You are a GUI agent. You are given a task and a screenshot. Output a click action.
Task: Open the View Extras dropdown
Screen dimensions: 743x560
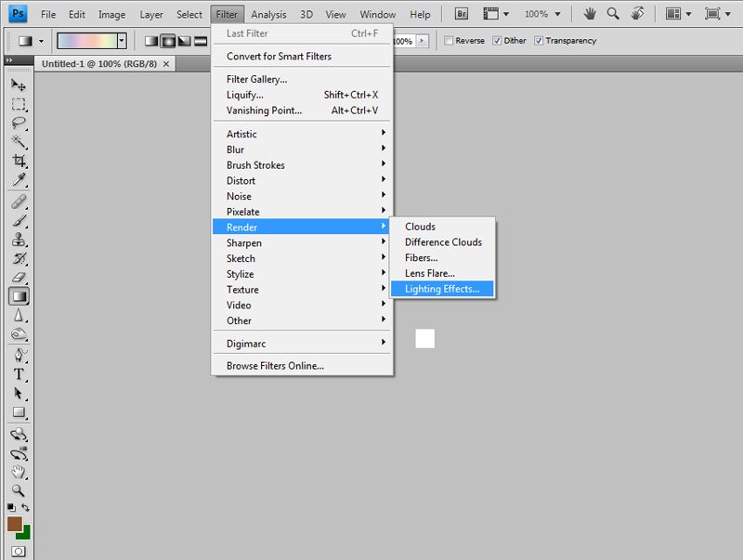point(506,14)
